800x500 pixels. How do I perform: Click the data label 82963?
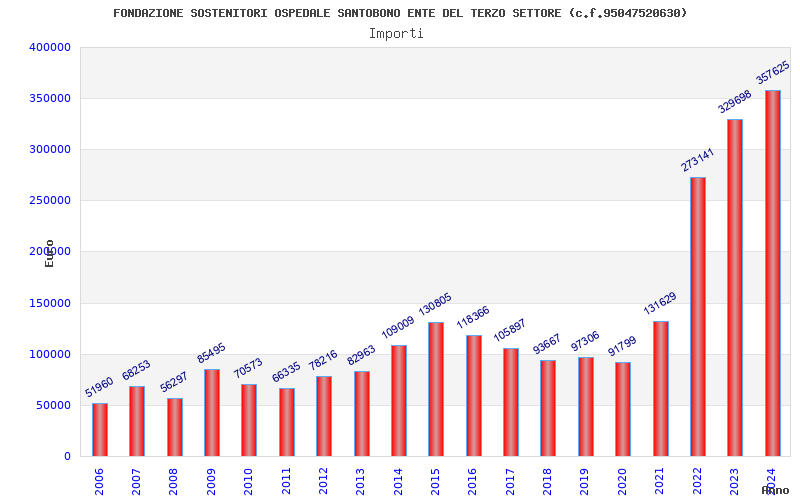coord(361,355)
